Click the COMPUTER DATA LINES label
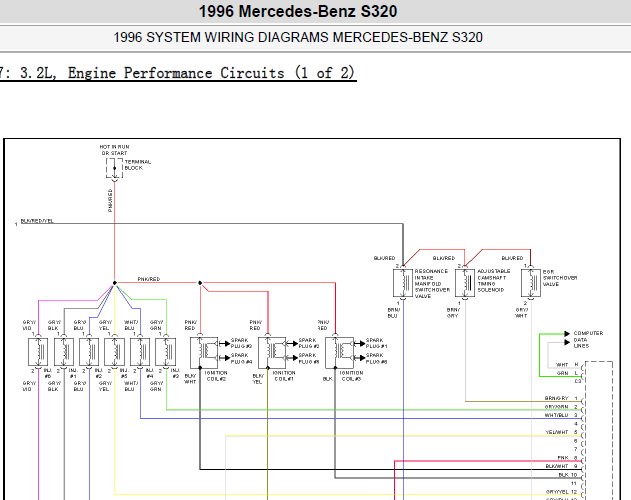The height and width of the screenshot is (500, 631). [x=588, y=339]
